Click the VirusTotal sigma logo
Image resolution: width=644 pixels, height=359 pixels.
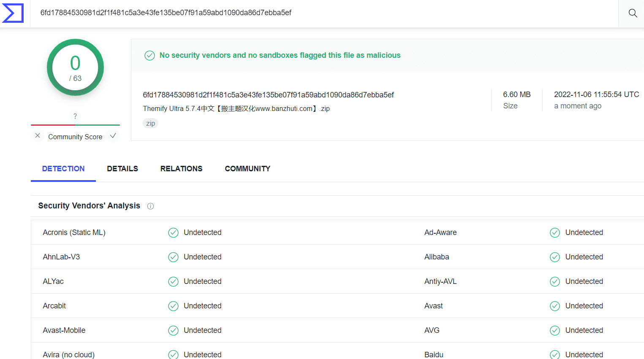click(13, 13)
